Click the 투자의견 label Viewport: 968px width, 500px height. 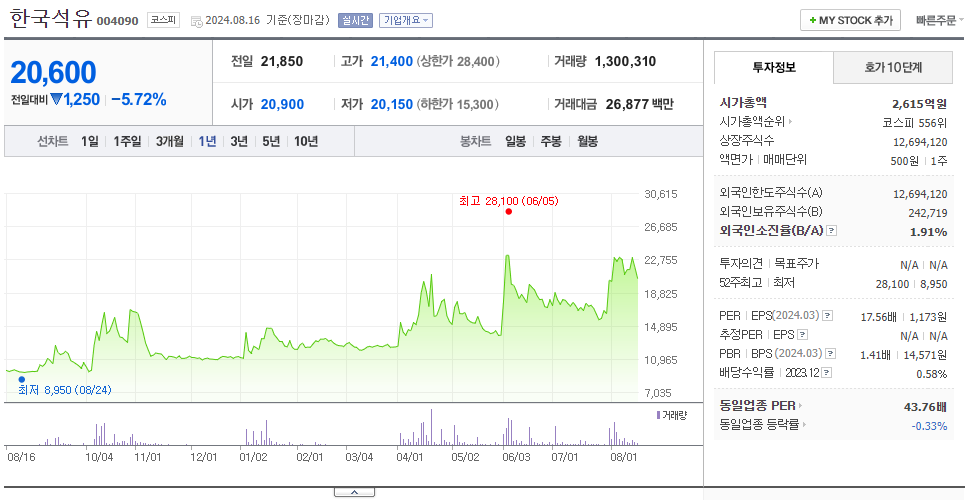[x=741, y=264]
